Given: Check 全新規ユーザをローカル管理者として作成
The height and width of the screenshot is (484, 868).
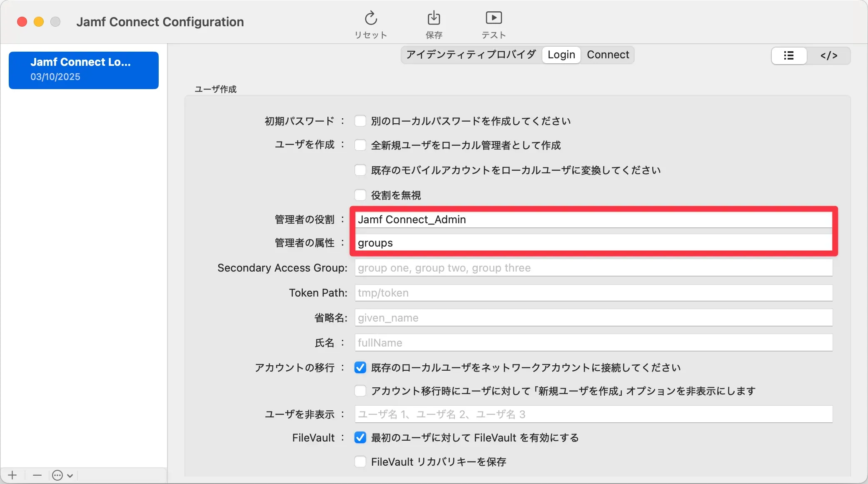Looking at the screenshot, I should pyautogui.click(x=360, y=145).
